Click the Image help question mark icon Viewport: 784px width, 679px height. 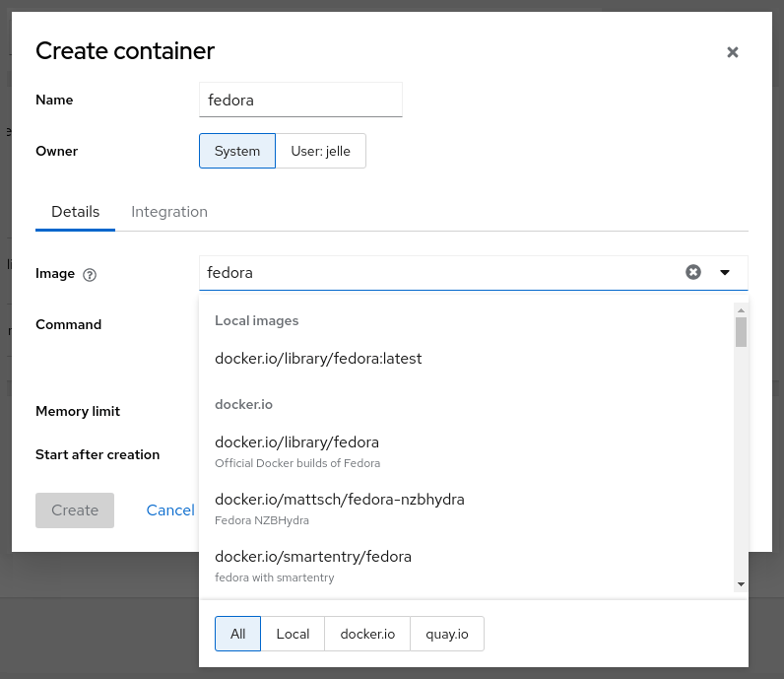tap(90, 275)
